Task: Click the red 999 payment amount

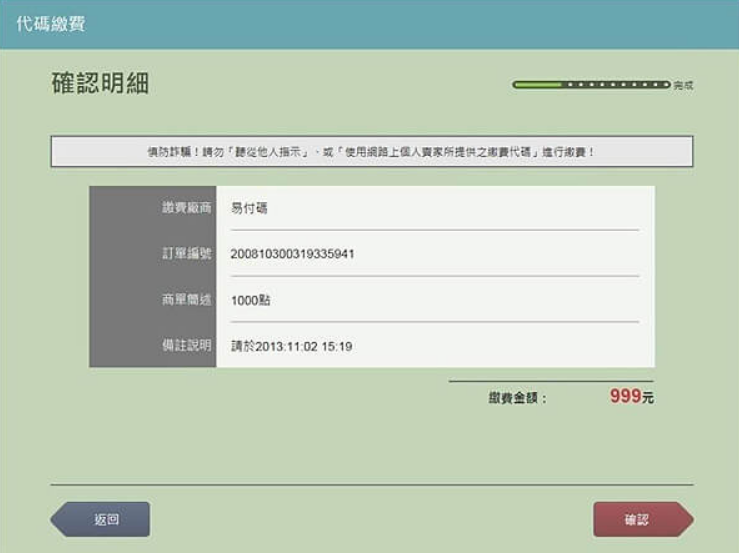Action: (x=624, y=396)
